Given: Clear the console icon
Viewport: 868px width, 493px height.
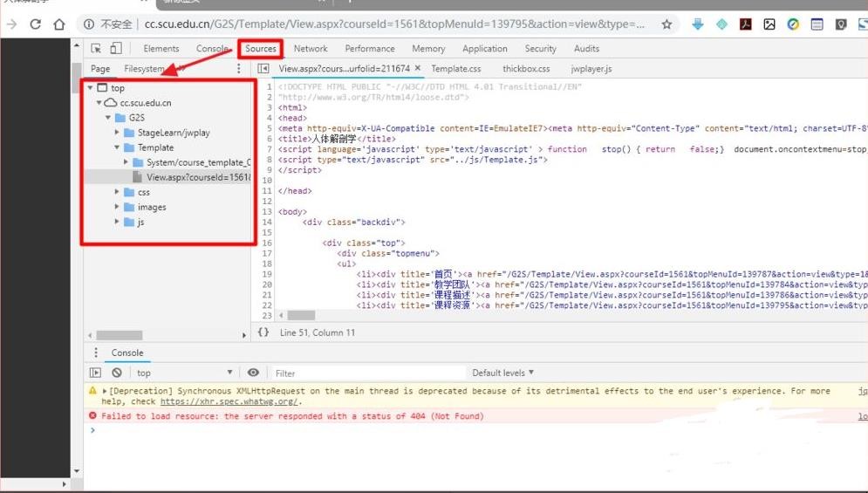Looking at the screenshot, I should click(x=116, y=373).
